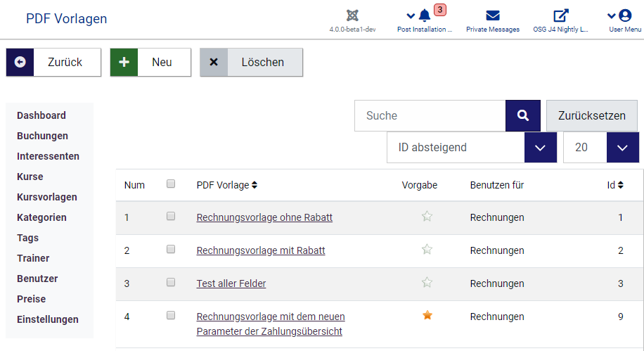Open the ID absteigend sort dropdown

(472, 147)
